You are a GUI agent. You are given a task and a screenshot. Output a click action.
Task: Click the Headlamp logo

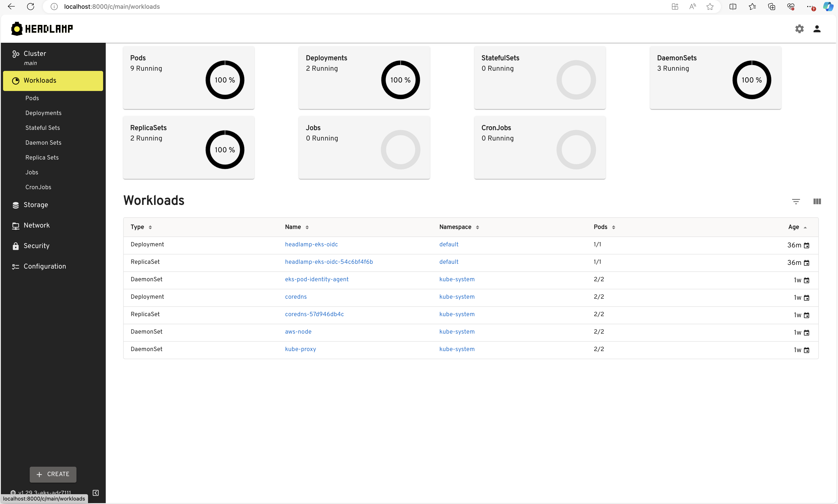pos(42,29)
